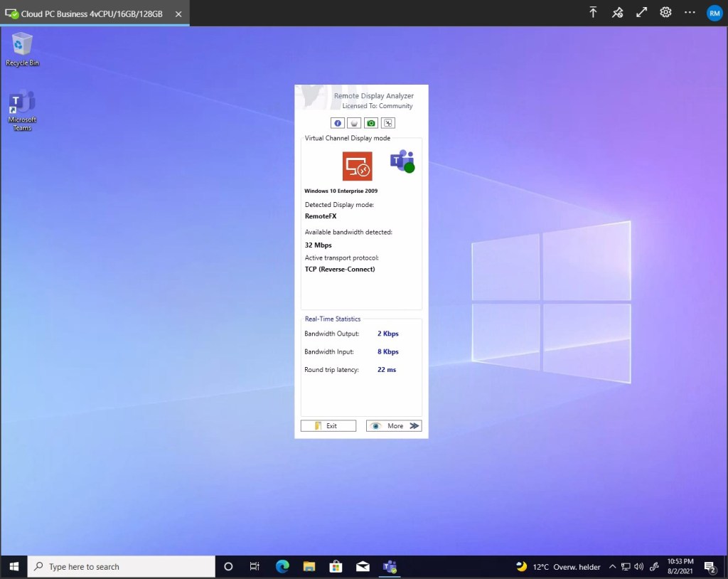Switch to Teams on the taskbar

click(390, 566)
